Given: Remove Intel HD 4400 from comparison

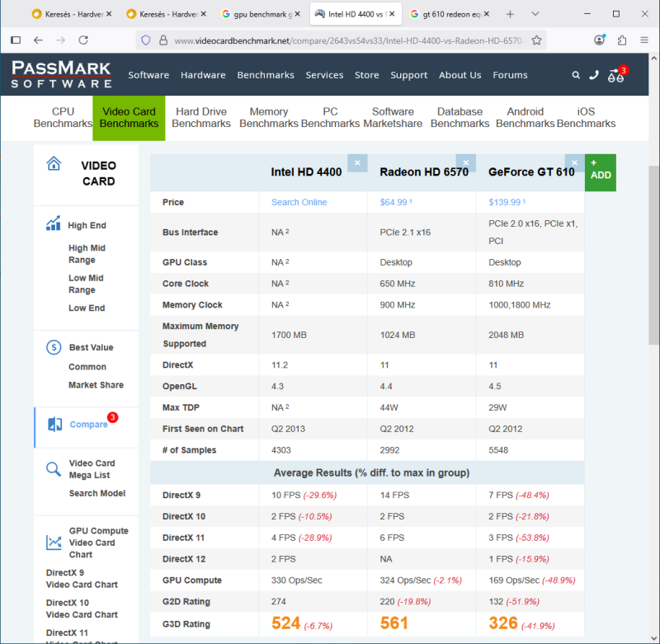Looking at the screenshot, I should (357, 162).
